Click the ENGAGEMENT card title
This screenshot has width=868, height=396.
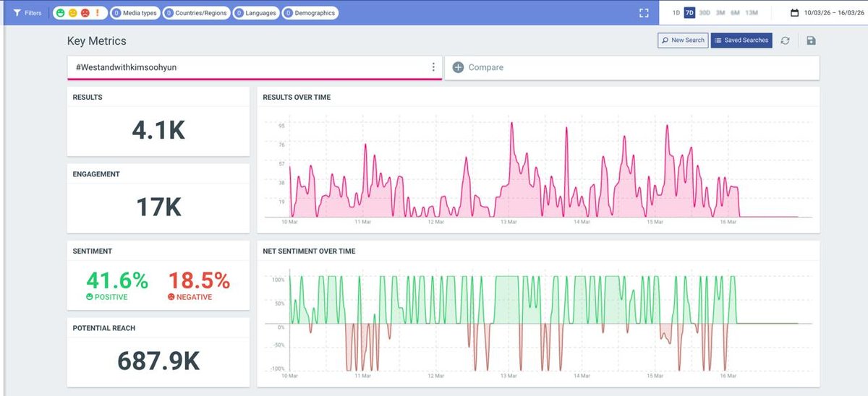pyautogui.click(x=96, y=174)
